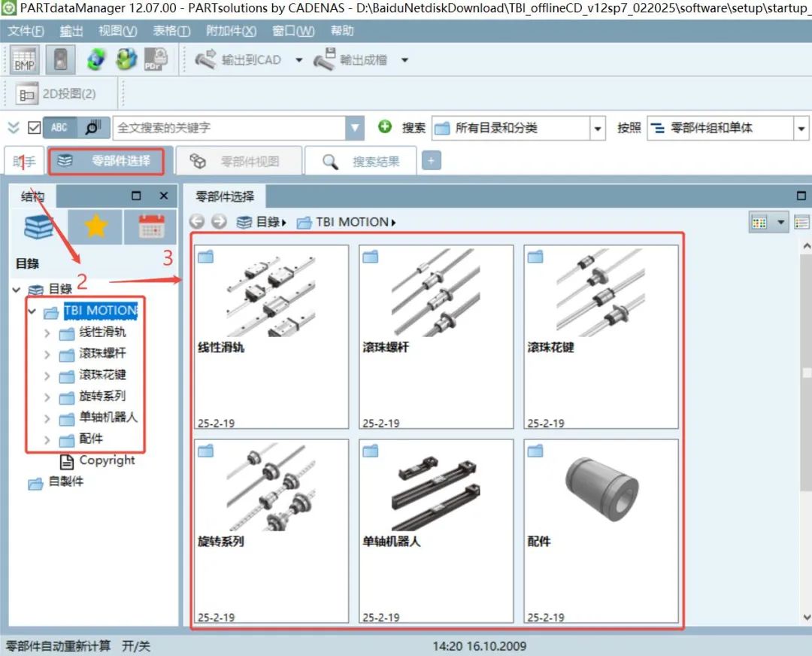Maximize the 结构 panel
Viewport: 812px width, 656px height.
tap(136, 196)
